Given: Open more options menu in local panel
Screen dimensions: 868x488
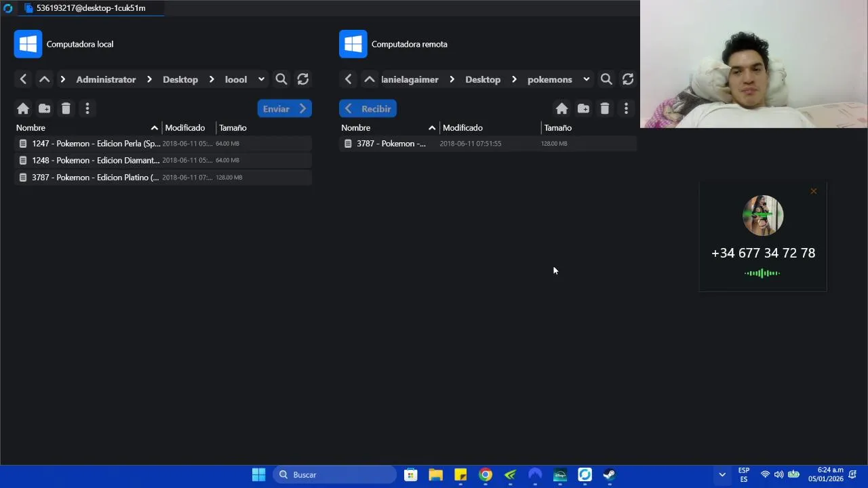Looking at the screenshot, I should pos(87,108).
